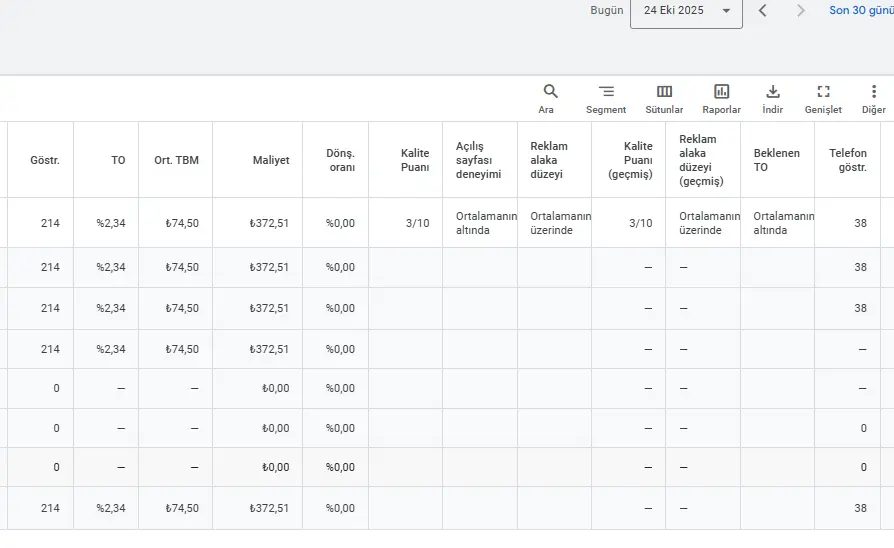This screenshot has height=548, width=894.
Task: Open the Sütunlar columns icon
Action: [664, 92]
